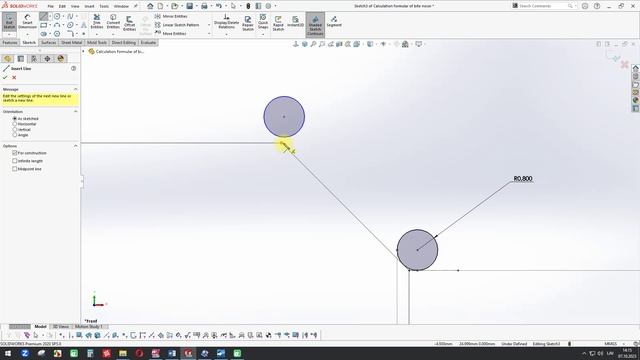This screenshot has height=360, width=640.
Task: Open the ConfigurationManager tab
Action: (x=34, y=59)
